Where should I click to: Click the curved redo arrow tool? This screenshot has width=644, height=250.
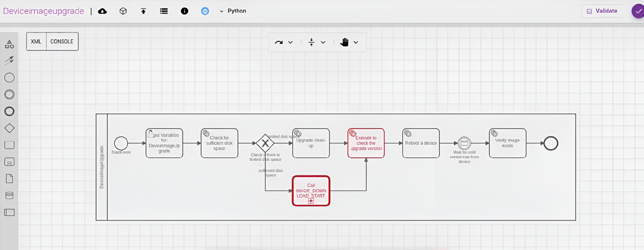point(279,42)
